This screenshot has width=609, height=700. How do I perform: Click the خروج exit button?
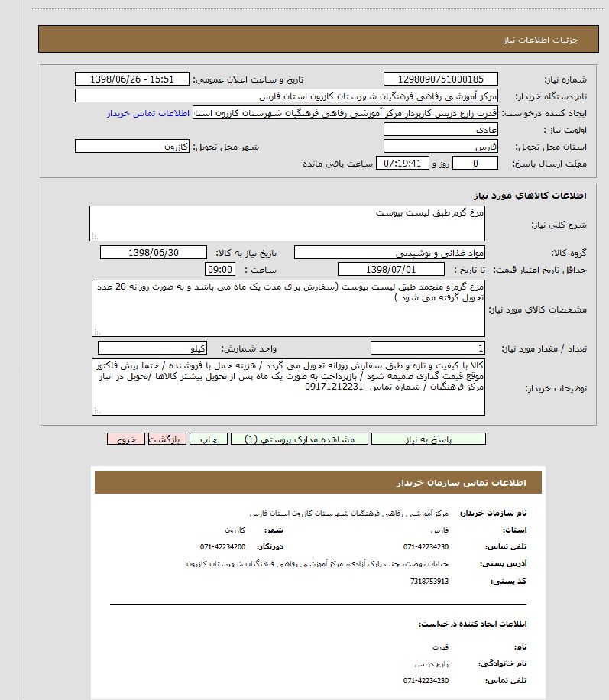click(x=126, y=439)
